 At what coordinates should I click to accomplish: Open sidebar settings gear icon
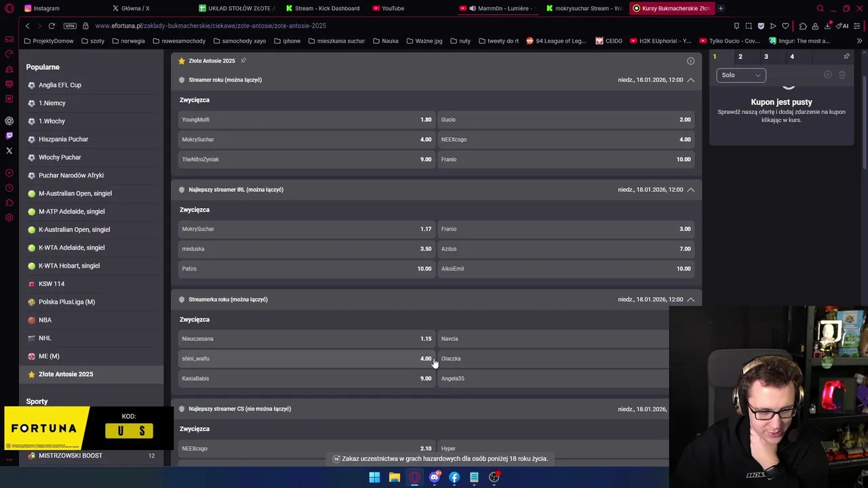(x=9, y=218)
